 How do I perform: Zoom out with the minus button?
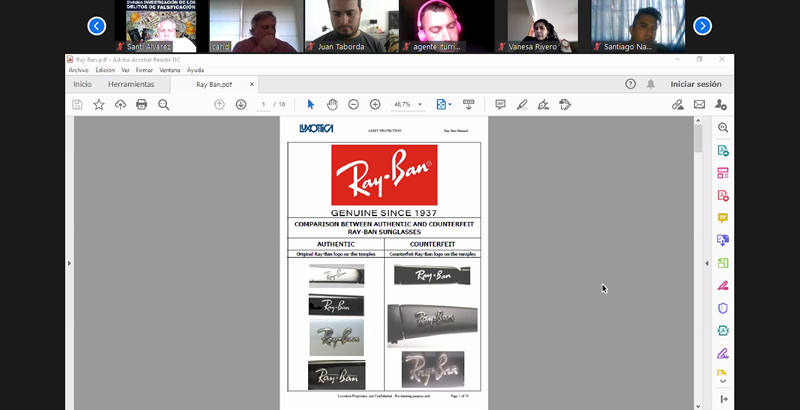tap(354, 105)
